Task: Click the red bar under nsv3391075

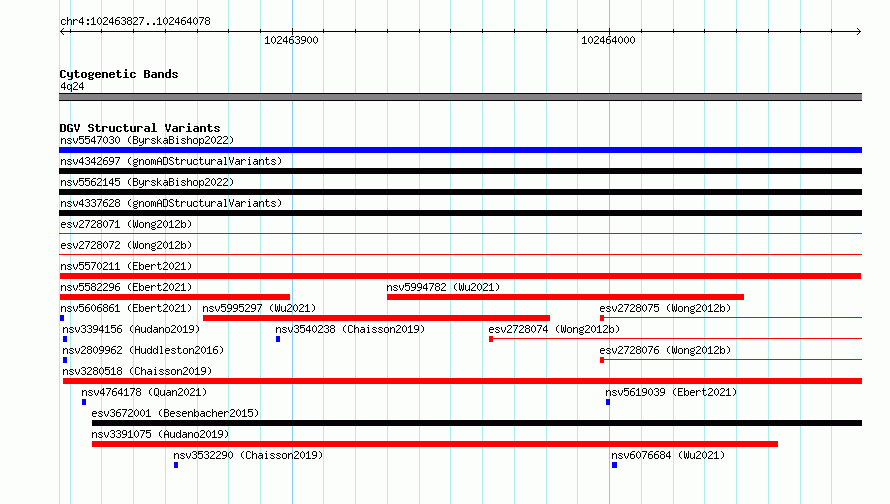Action: tap(435, 444)
